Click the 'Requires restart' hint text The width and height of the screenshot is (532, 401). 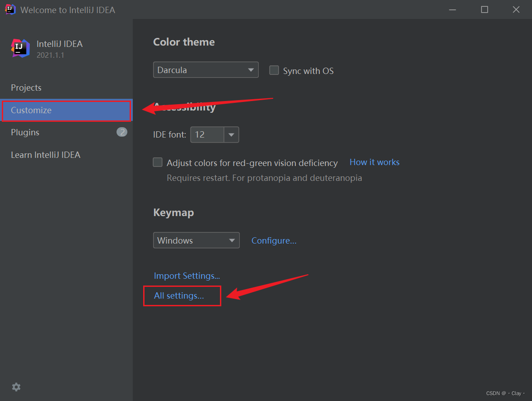pos(264,178)
